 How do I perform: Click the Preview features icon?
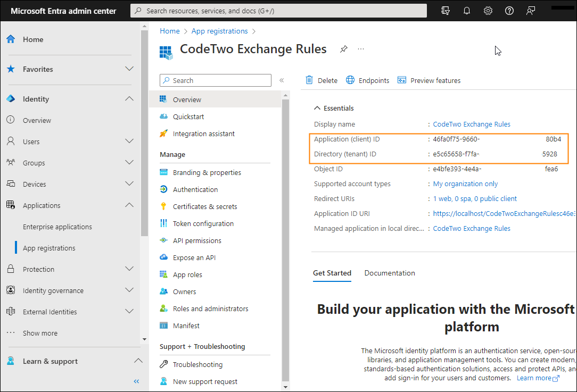click(402, 80)
